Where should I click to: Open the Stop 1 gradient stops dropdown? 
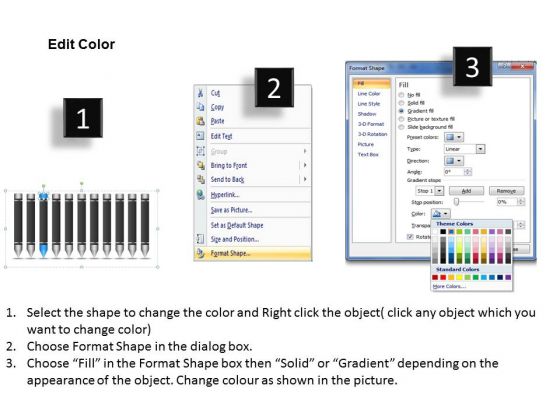tap(430, 191)
